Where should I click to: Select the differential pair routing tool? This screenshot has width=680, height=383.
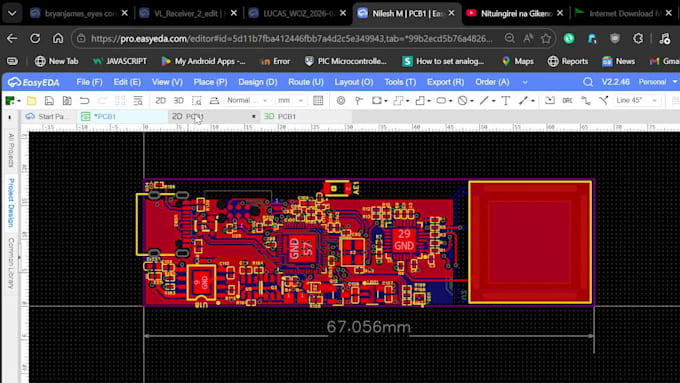[603, 101]
